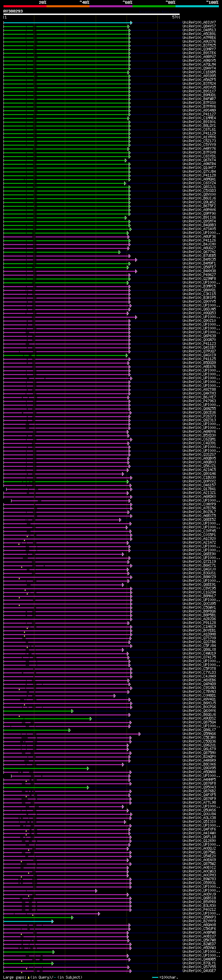Click the UniRef100_Q29NF8 entry

click(x=199, y=278)
